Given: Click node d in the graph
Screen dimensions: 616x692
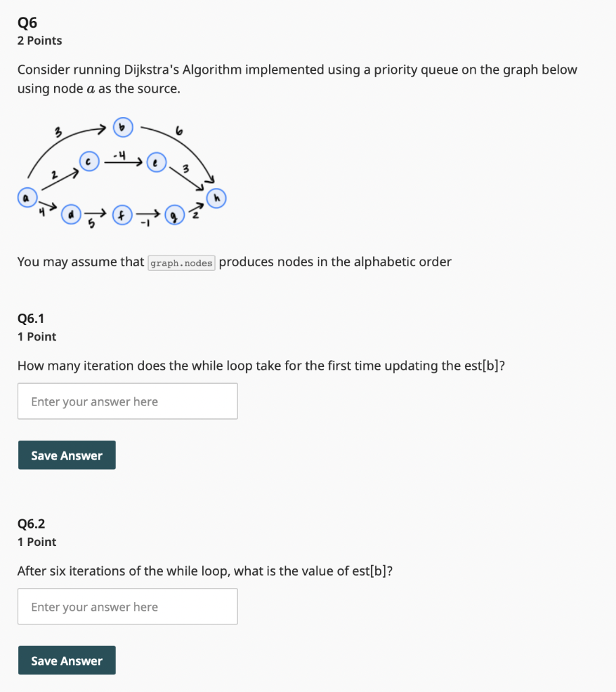Looking at the screenshot, I should 71,214.
